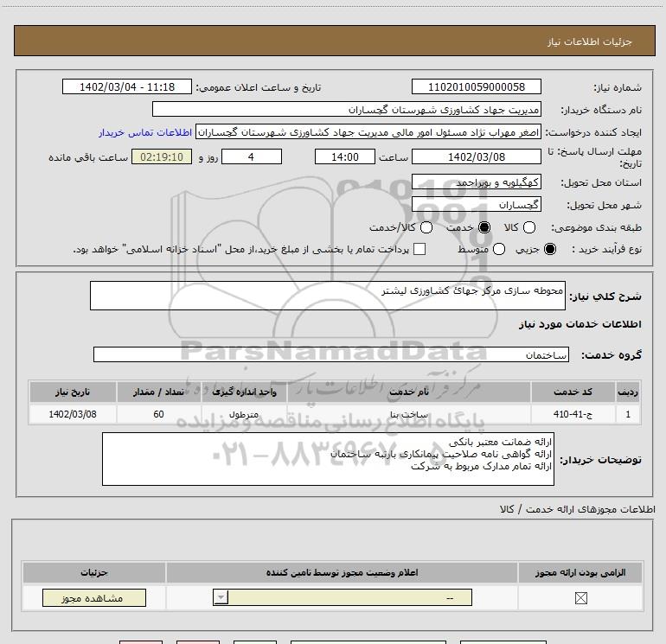Choose the متوسط purchase process option
Viewport: 666px width, 644px height.
499,249
